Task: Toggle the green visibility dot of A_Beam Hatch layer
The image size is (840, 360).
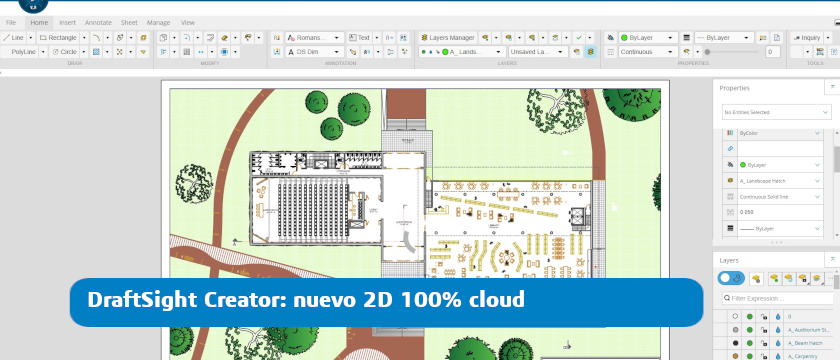Action: pos(749,343)
